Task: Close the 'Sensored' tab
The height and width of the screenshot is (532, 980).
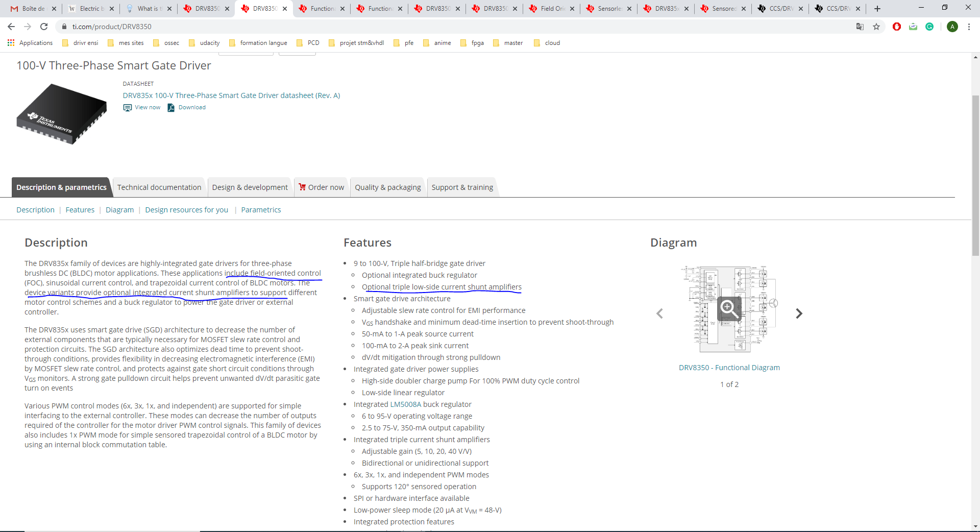Action: point(744,9)
